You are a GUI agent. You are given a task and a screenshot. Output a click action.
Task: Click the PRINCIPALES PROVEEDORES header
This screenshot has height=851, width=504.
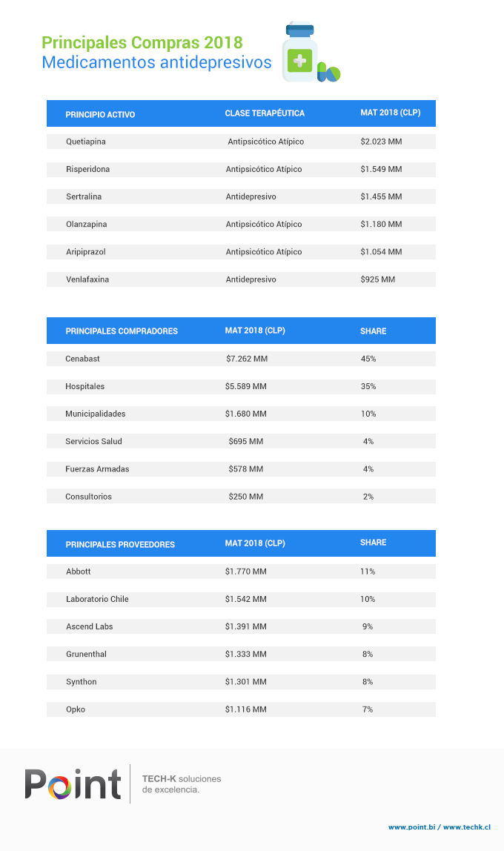click(120, 544)
